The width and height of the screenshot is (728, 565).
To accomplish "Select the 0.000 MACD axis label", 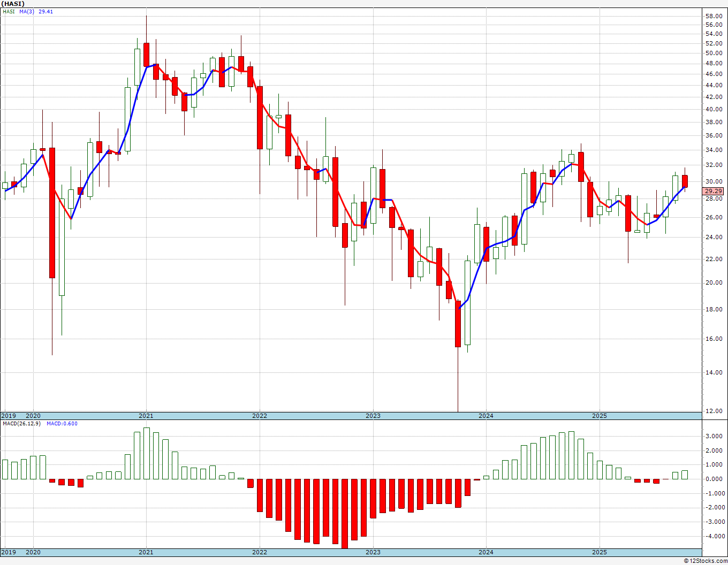I will (715, 479).
